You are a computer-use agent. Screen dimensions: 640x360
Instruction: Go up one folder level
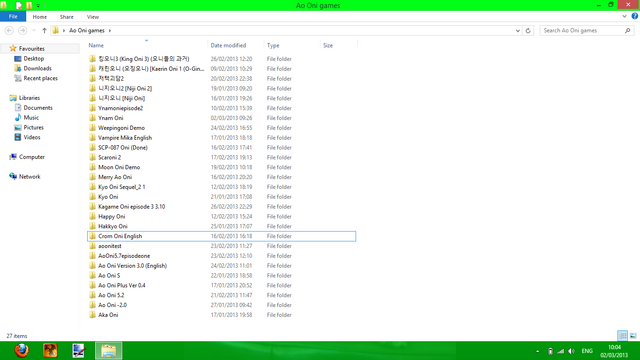[44, 31]
